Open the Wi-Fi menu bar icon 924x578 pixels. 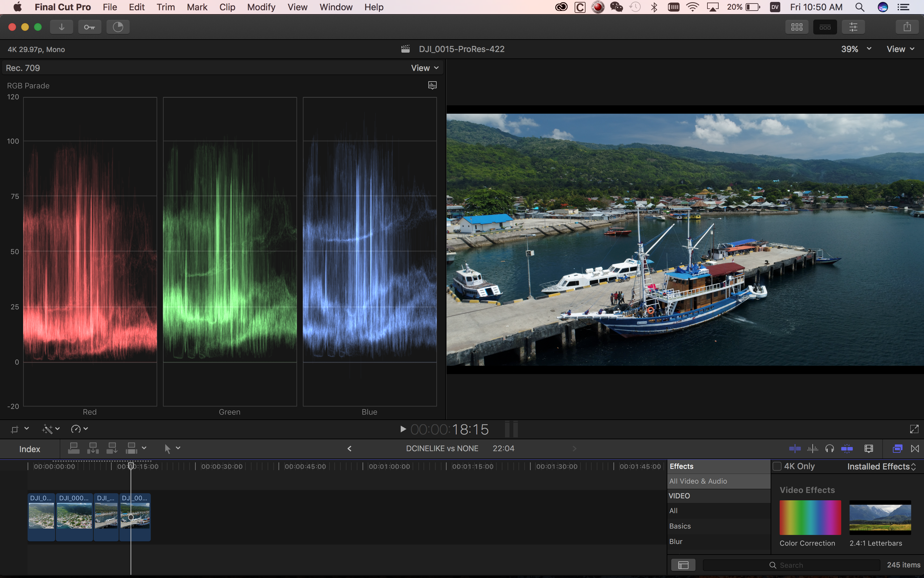pyautogui.click(x=693, y=7)
